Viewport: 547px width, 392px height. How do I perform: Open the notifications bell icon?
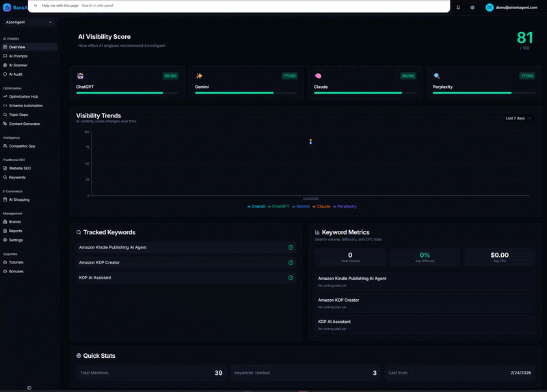pyautogui.click(x=458, y=7)
